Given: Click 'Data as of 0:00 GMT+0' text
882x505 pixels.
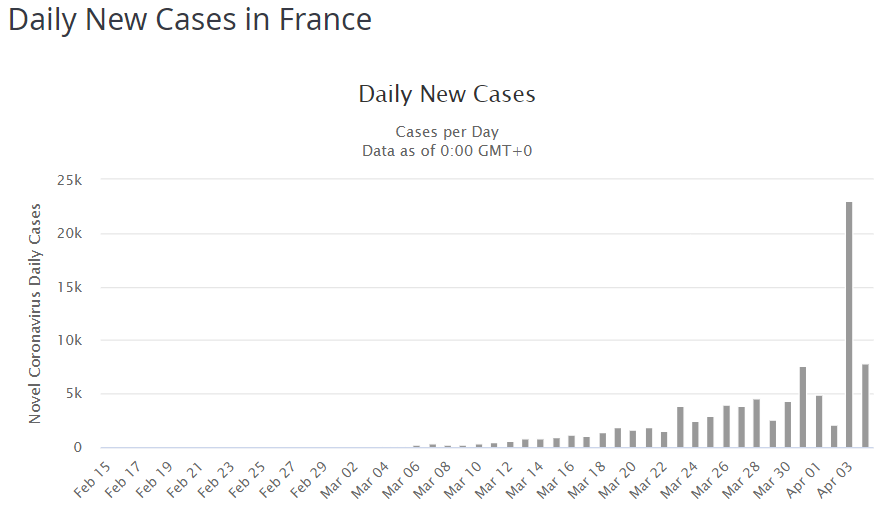Looking at the screenshot, I should point(447,150).
